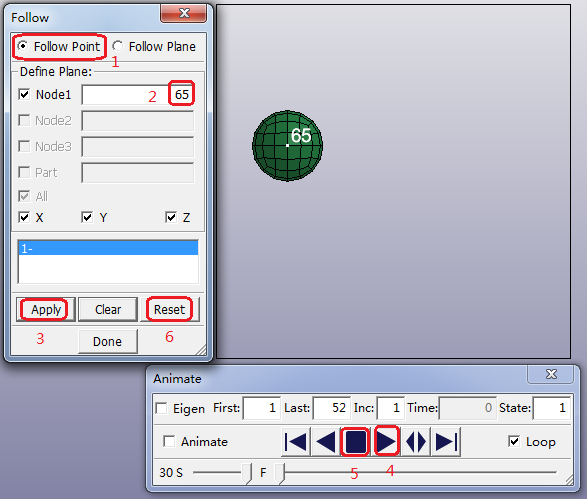Uncheck the X axis checkbox
This screenshot has height=499, width=587.
tap(24, 217)
